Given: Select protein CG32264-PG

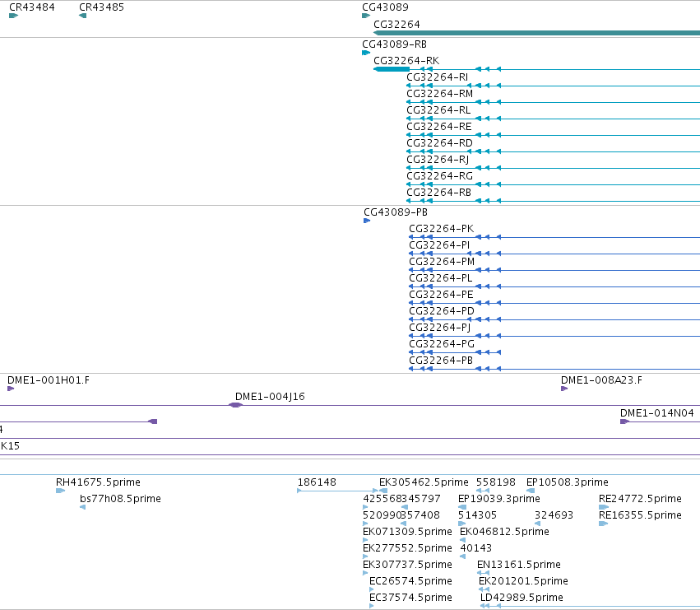Looking at the screenshot, I should [442, 344].
